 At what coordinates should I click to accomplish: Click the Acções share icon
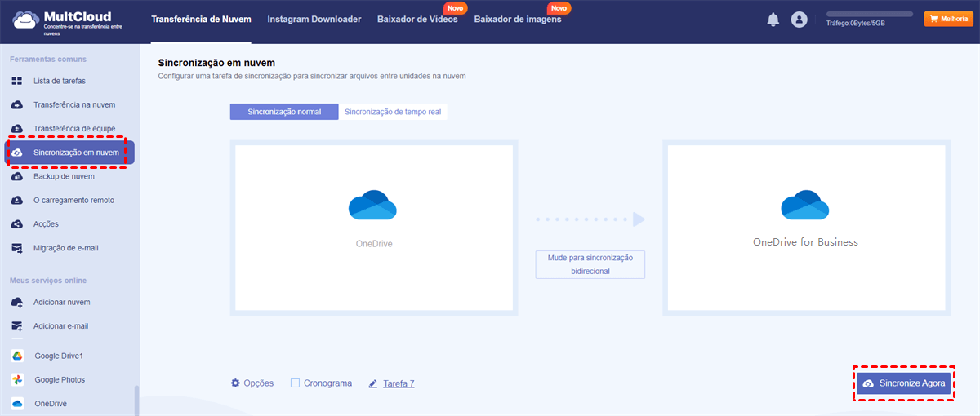(x=16, y=223)
